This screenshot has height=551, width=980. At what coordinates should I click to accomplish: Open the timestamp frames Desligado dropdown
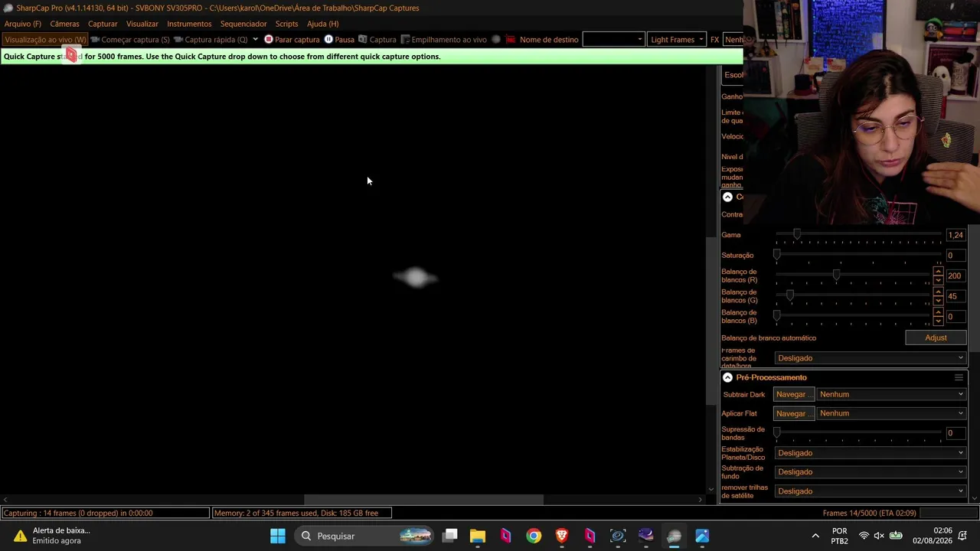tap(871, 357)
